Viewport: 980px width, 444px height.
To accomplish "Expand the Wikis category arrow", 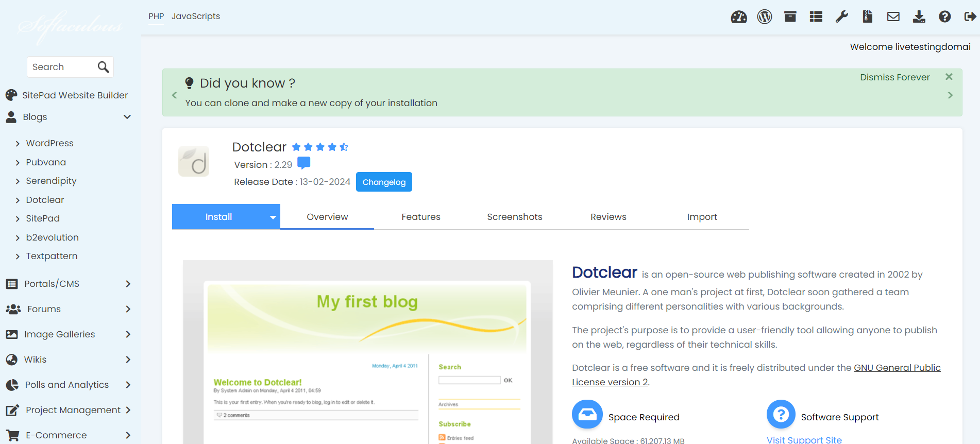I will (x=128, y=360).
